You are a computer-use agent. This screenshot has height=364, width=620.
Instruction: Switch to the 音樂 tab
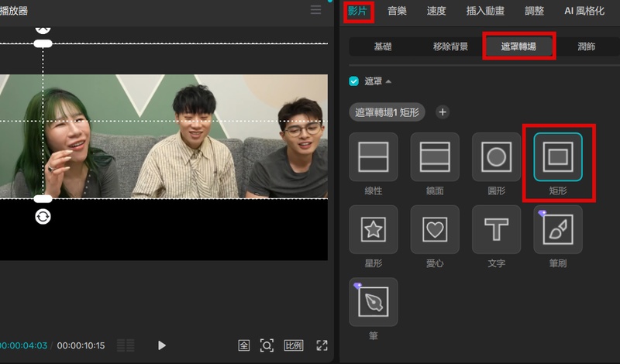[397, 11]
